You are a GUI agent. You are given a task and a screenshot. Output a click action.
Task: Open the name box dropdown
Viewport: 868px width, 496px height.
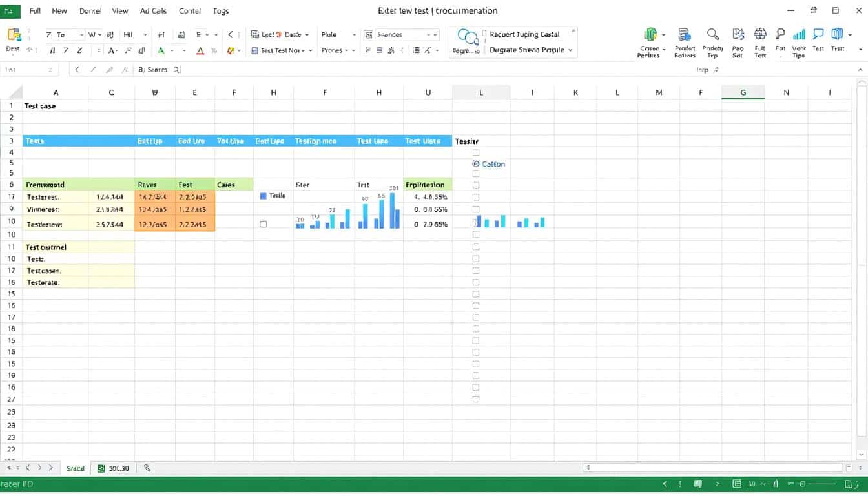point(50,70)
